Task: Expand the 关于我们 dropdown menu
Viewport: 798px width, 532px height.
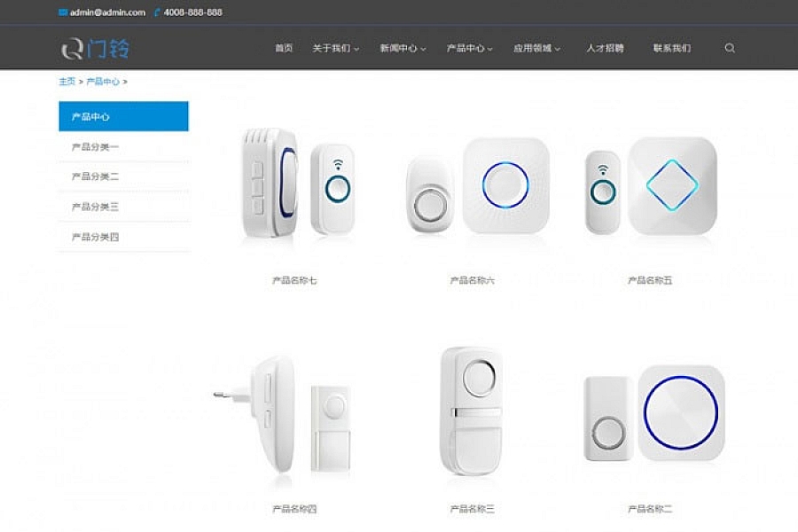Action: tap(335, 49)
